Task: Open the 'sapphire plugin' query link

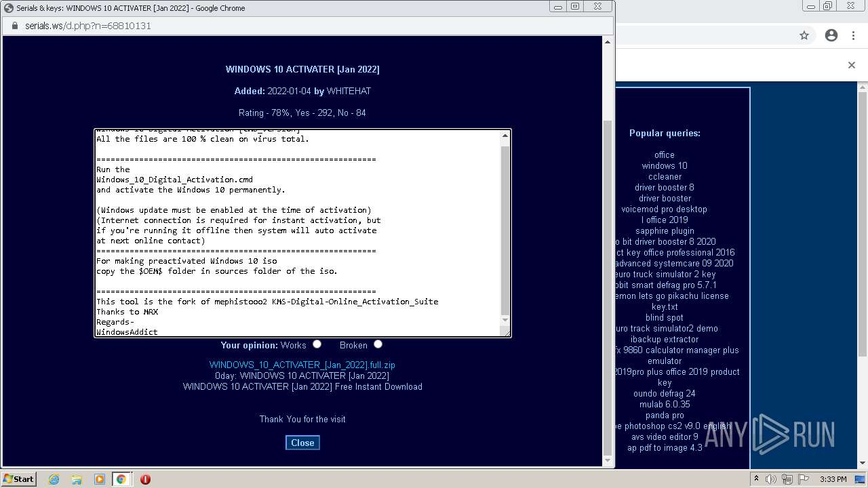Action: point(665,230)
